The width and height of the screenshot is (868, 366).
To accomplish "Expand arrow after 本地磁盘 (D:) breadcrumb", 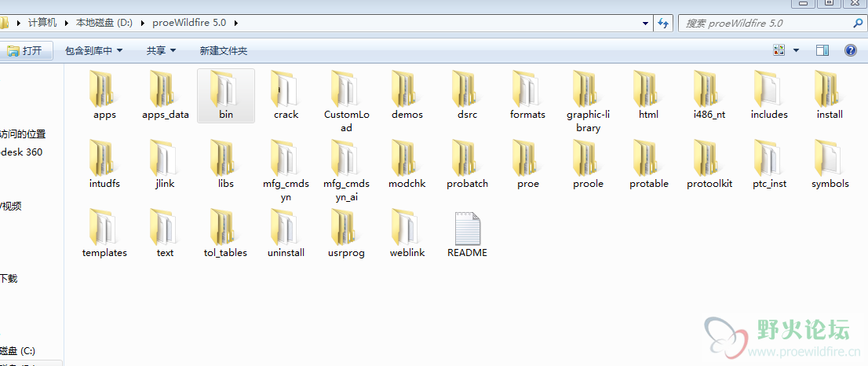I will pyautogui.click(x=143, y=23).
